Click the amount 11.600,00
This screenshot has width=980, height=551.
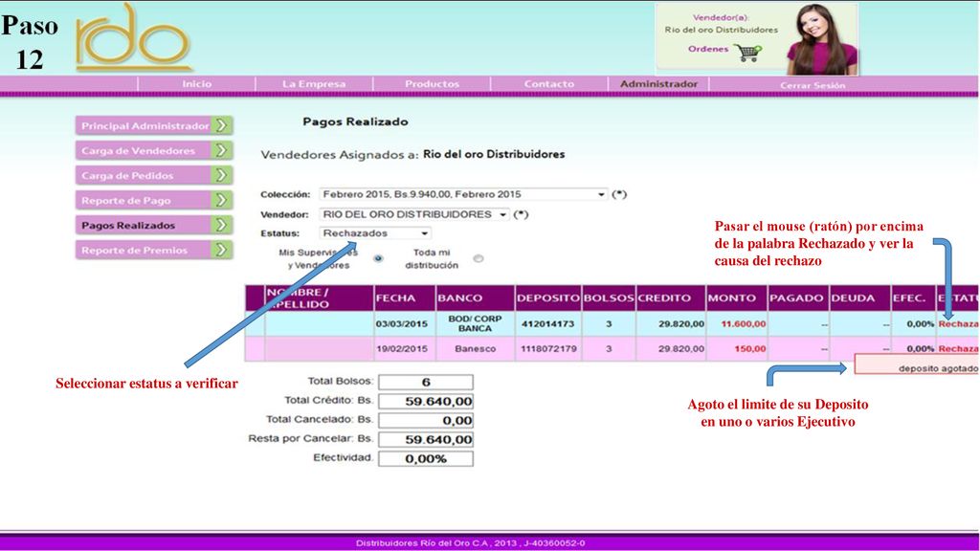click(x=743, y=323)
